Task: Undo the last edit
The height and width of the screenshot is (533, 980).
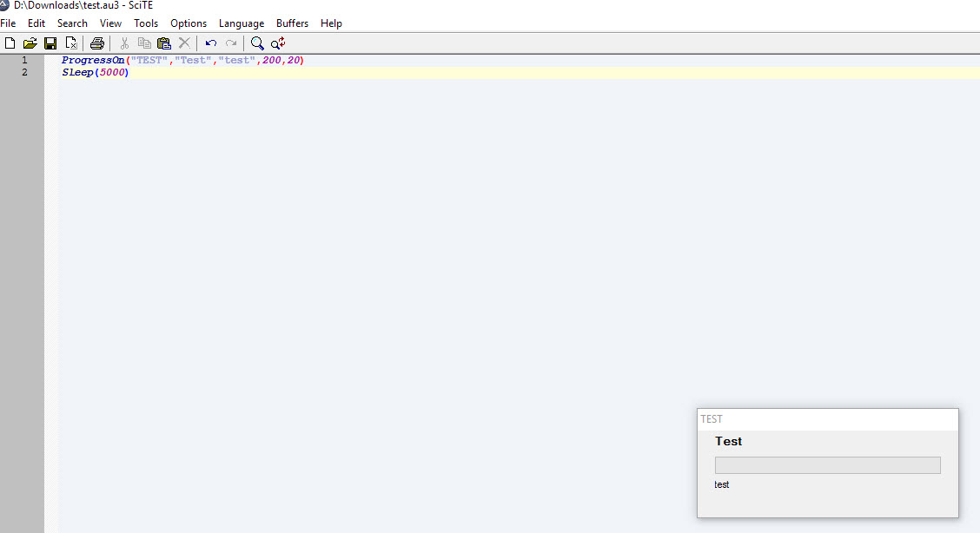Action: [x=211, y=43]
